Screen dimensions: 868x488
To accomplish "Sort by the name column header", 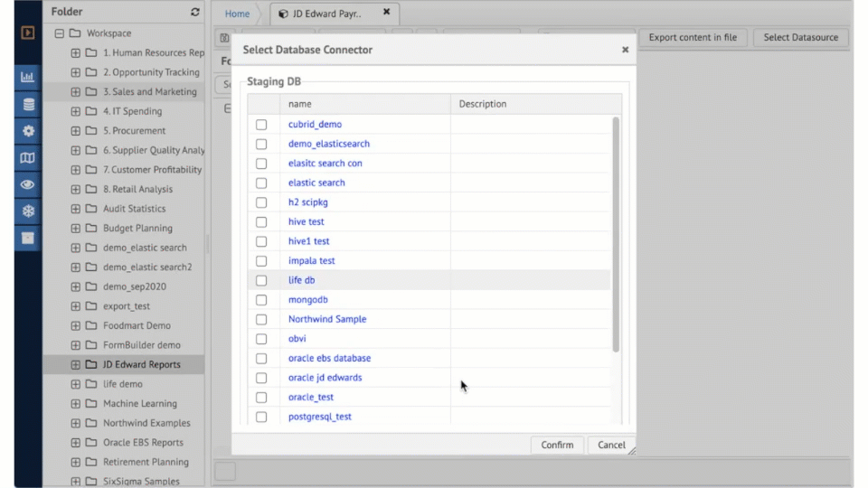I will [x=364, y=104].
